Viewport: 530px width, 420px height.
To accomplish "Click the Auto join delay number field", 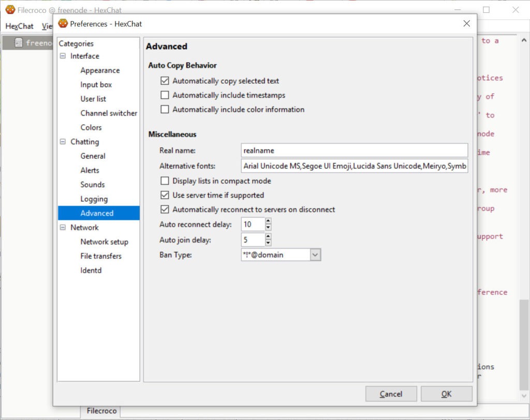I will [x=253, y=240].
